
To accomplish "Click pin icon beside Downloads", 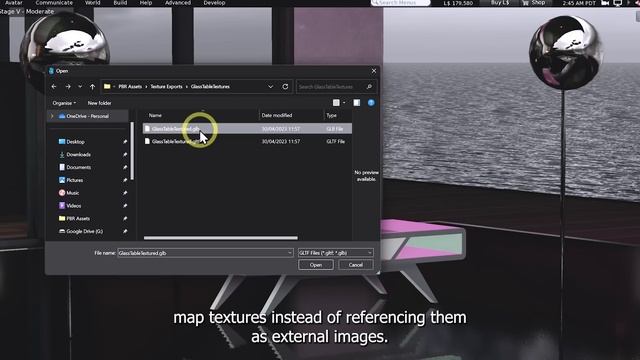I will tap(125, 154).
